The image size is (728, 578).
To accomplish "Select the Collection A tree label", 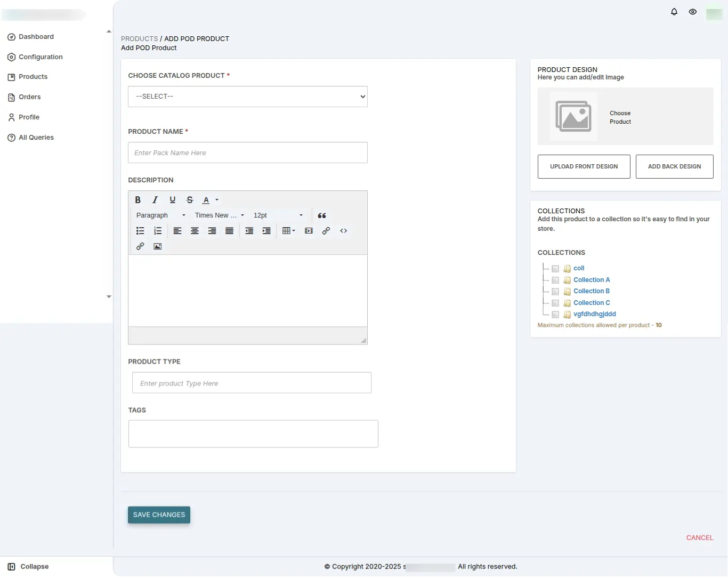I will tap(592, 280).
